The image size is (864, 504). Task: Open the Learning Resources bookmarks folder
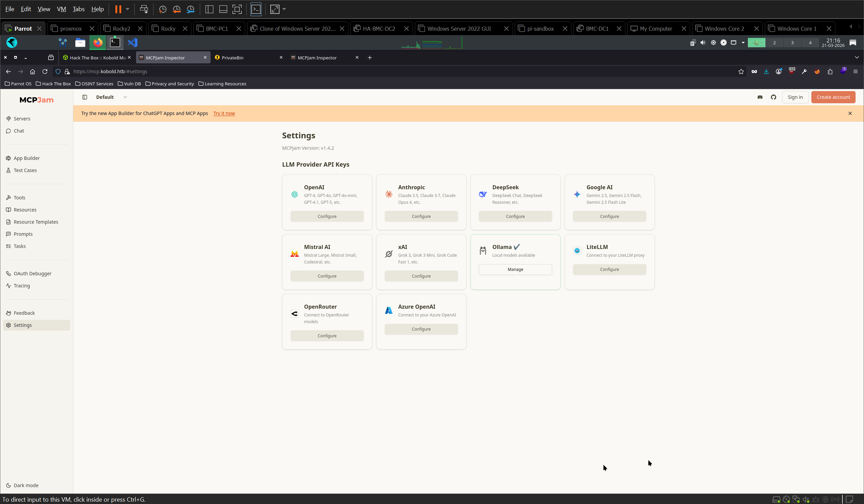click(222, 84)
